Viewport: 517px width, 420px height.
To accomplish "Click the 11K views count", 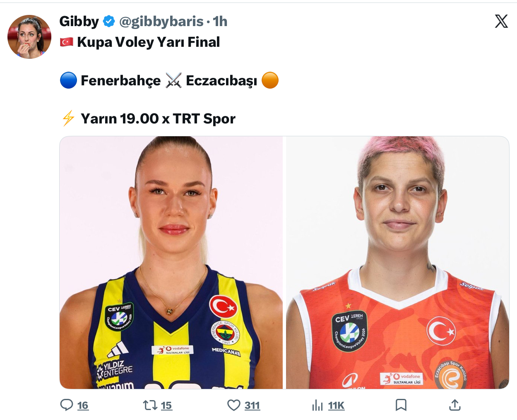I will (336, 406).
